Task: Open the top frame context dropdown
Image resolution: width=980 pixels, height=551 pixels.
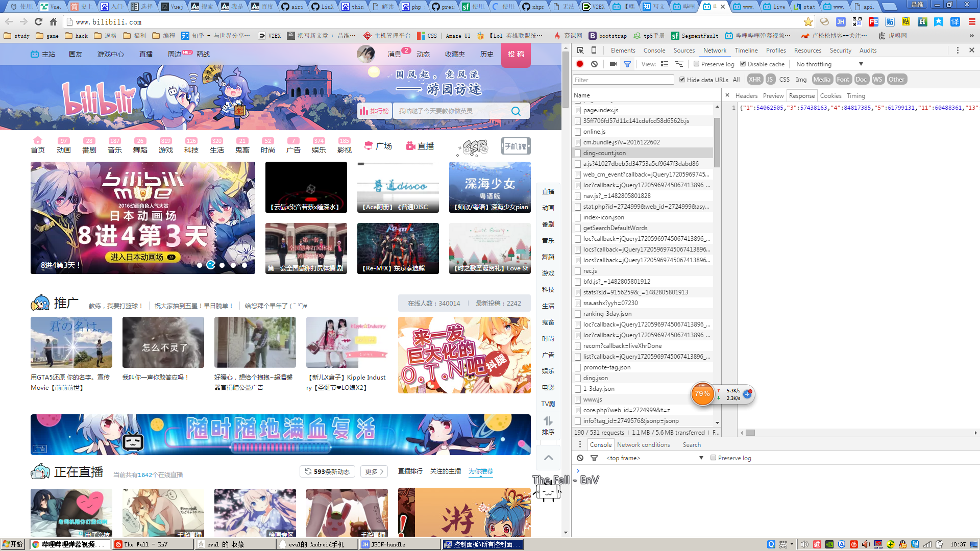Action: click(655, 458)
